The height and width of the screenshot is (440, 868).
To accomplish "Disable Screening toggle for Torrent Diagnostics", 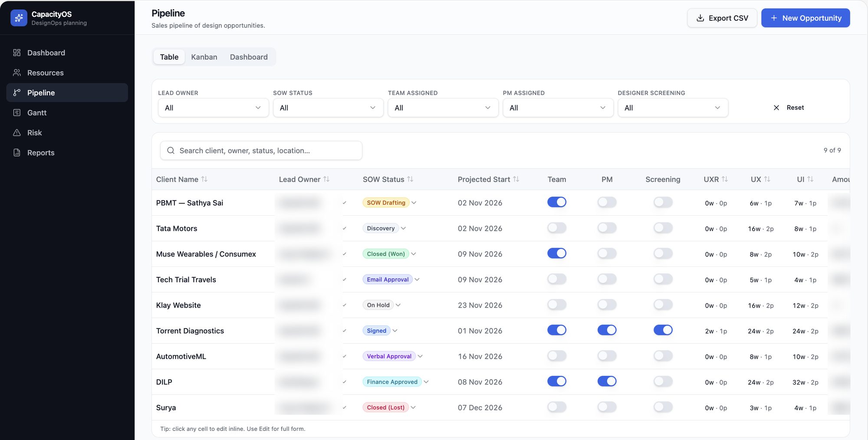I will coord(663,330).
